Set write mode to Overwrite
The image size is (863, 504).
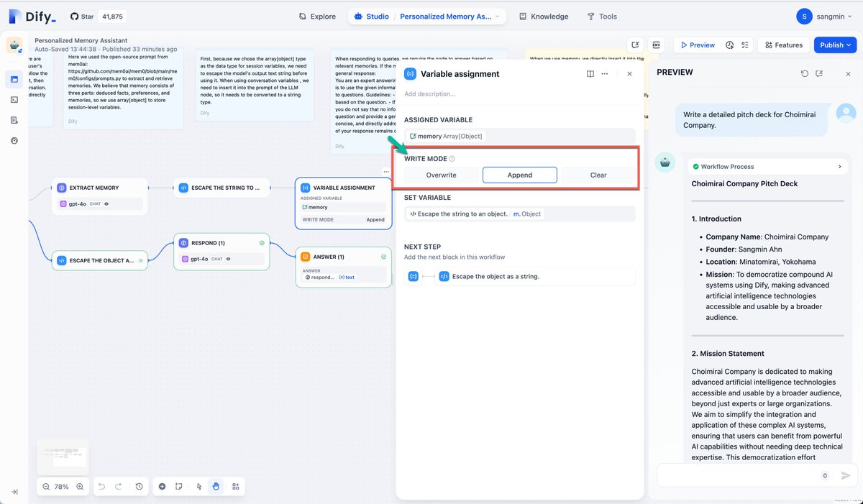pos(442,175)
